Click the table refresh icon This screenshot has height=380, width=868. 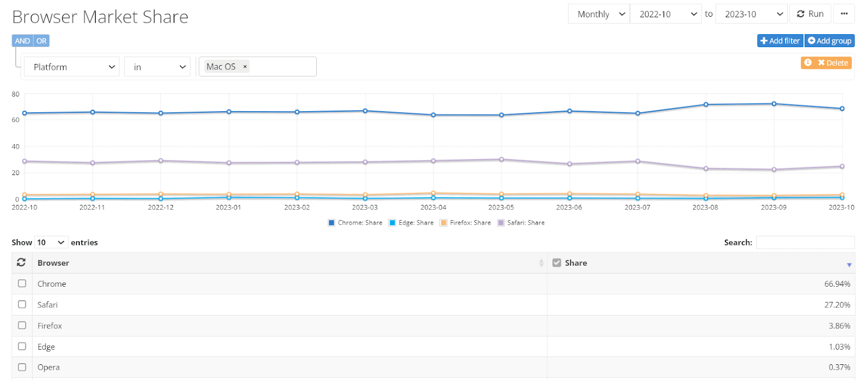pos(21,262)
